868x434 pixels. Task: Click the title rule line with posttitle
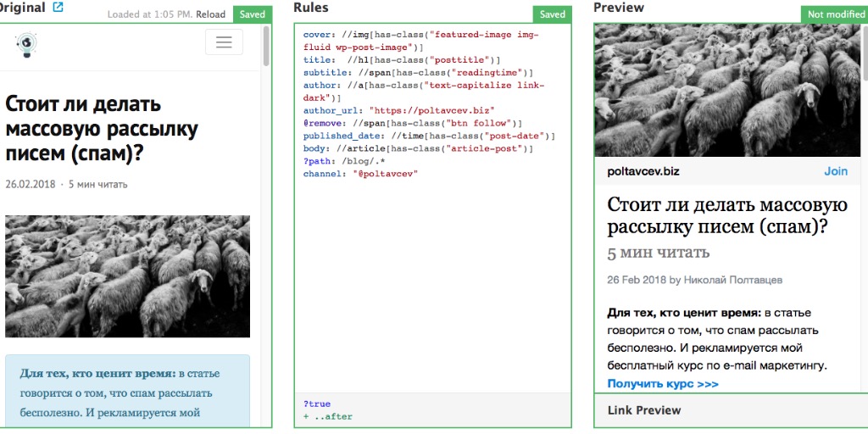[x=402, y=60]
